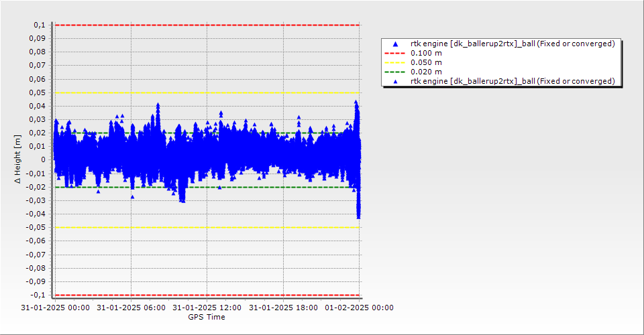
Task: Click the 0.100 m legend label
Action: pyautogui.click(x=427, y=54)
